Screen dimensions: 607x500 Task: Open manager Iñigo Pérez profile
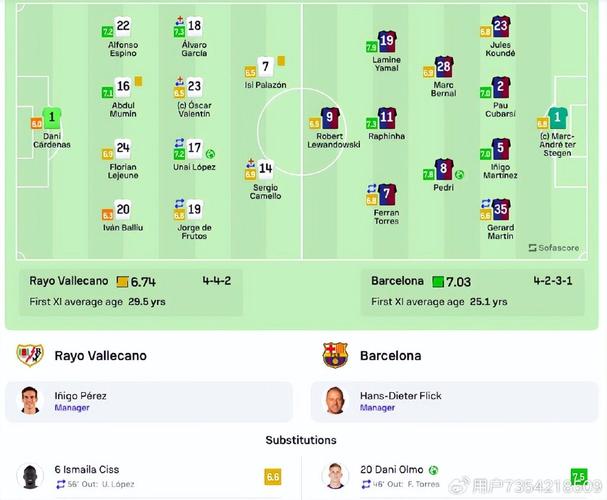149,401
